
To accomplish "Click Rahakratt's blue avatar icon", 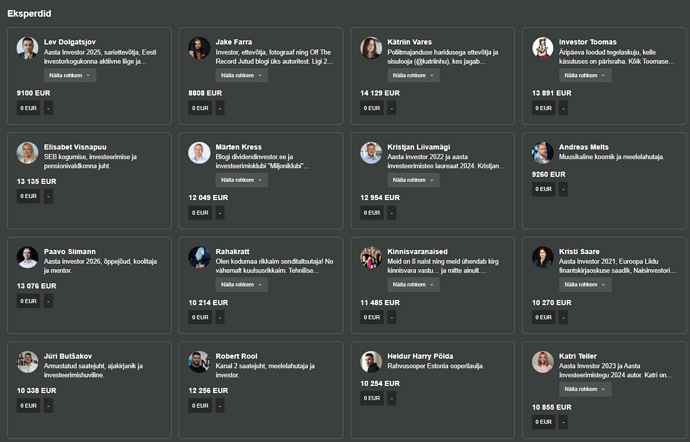I will 199,257.
